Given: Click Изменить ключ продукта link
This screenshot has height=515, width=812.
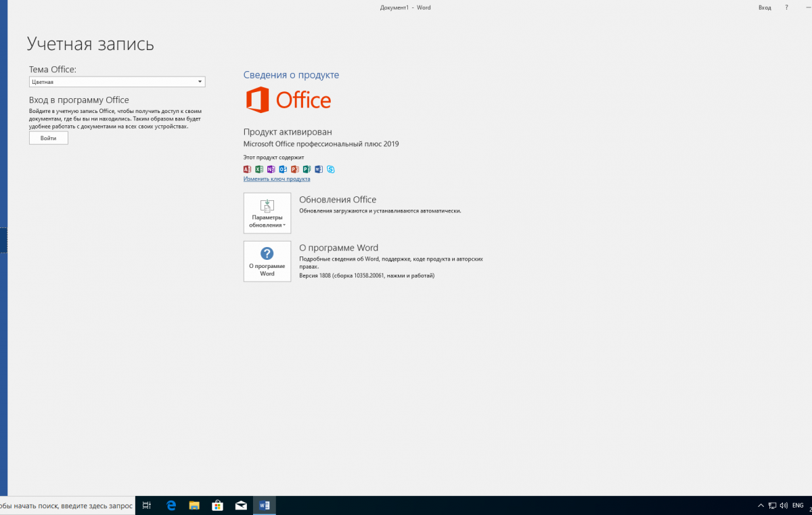Looking at the screenshot, I should pos(277,179).
